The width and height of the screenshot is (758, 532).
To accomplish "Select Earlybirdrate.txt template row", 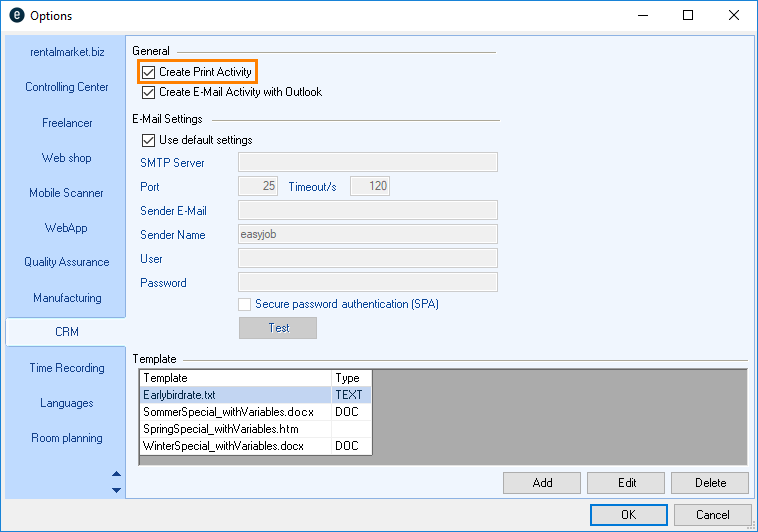I will (235, 395).
